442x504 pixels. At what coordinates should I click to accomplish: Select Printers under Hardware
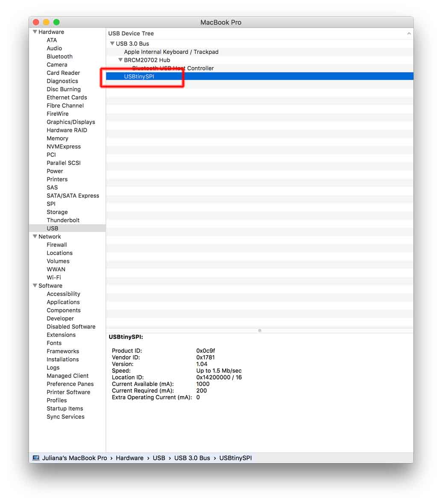pyautogui.click(x=57, y=180)
